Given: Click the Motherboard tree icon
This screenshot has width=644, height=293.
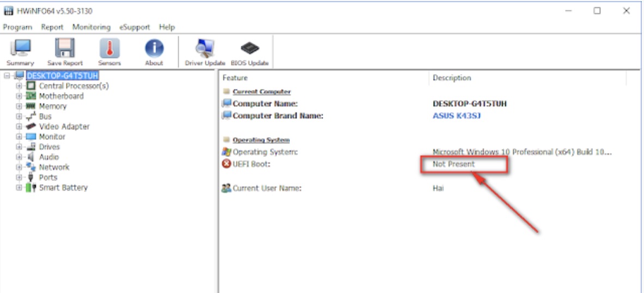Looking at the screenshot, I should 31,96.
